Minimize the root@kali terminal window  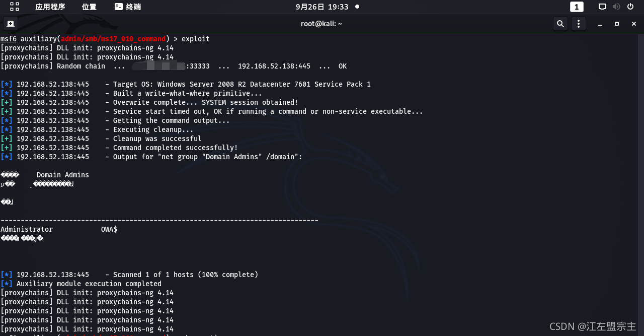click(x=600, y=24)
